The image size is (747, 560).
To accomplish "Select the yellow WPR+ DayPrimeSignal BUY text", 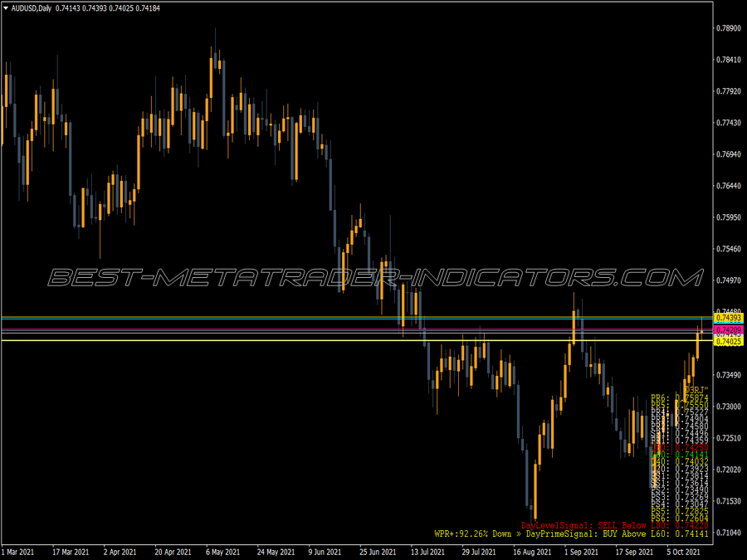I will coord(571,533).
